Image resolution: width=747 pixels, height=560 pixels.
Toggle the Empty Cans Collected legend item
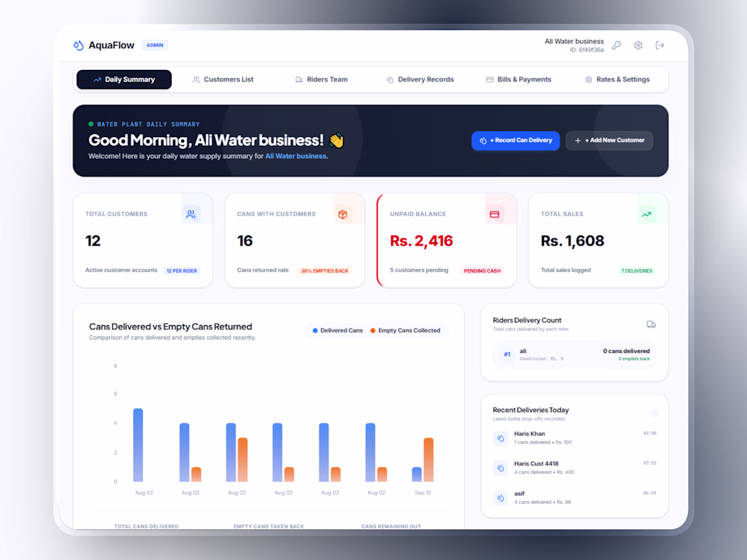405,331
